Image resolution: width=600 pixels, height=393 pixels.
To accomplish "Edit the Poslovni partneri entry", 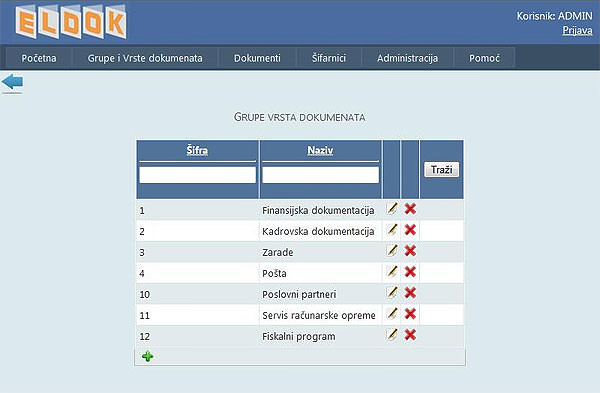I will click(392, 293).
